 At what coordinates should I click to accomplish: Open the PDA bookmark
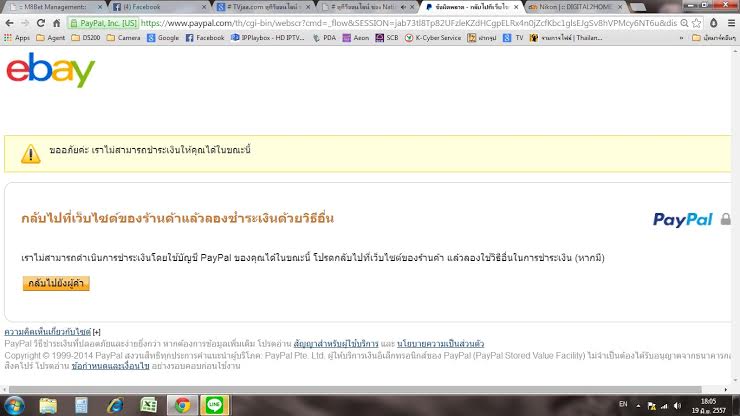point(324,38)
